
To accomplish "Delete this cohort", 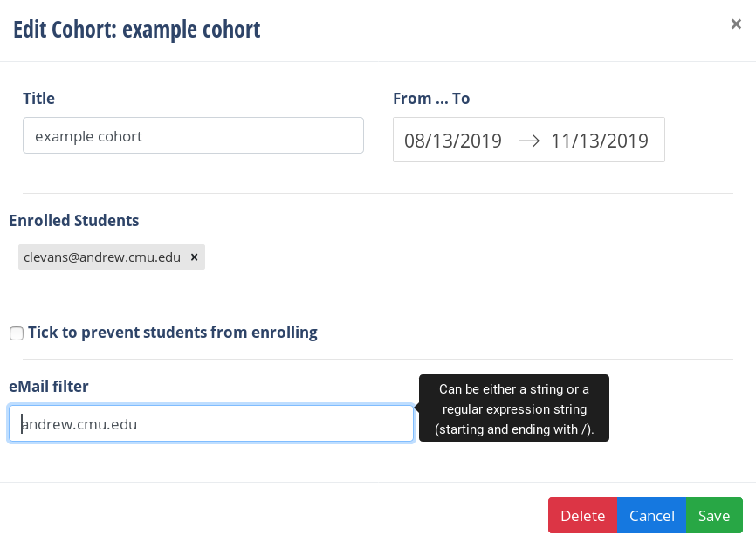I will point(582,516).
